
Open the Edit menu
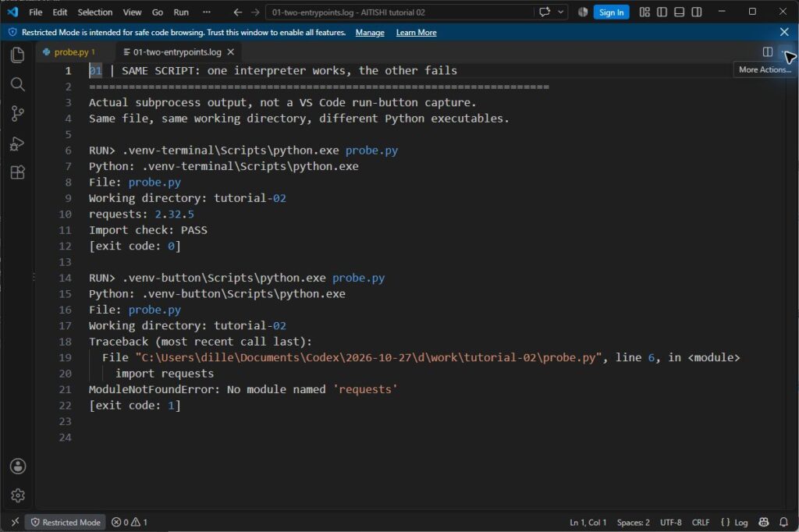[x=59, y=12]
